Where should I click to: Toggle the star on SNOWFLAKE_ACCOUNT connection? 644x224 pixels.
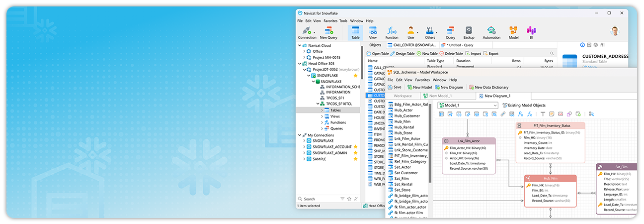[355, 147]
